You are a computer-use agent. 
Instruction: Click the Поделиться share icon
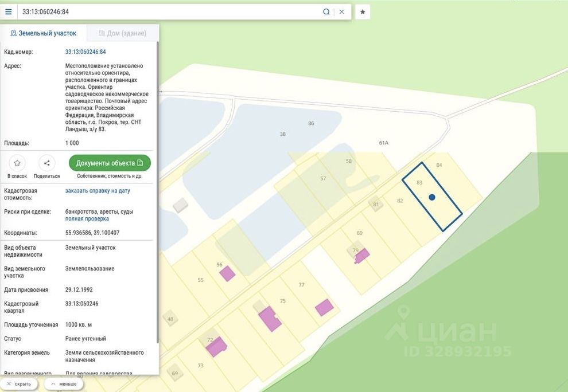[x=46, y=163]
